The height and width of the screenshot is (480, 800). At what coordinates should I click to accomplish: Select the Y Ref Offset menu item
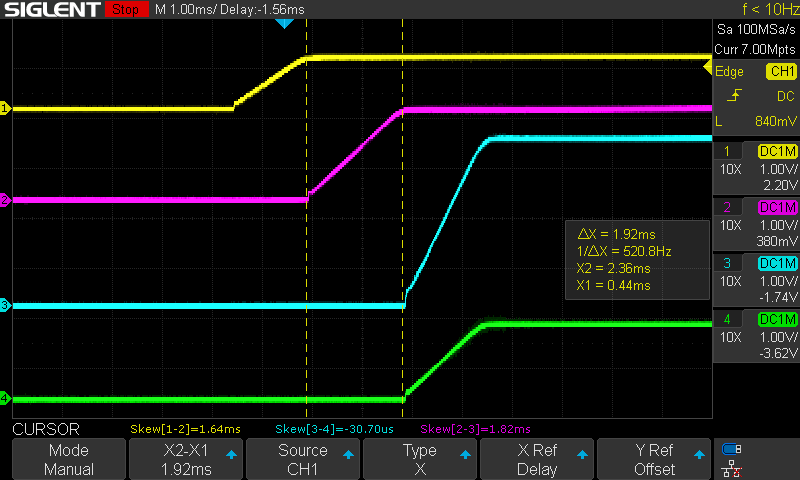654,460
